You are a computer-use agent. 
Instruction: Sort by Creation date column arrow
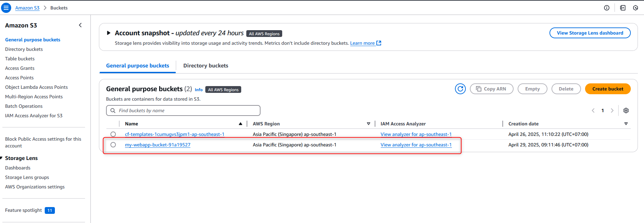tap(626, 124)
